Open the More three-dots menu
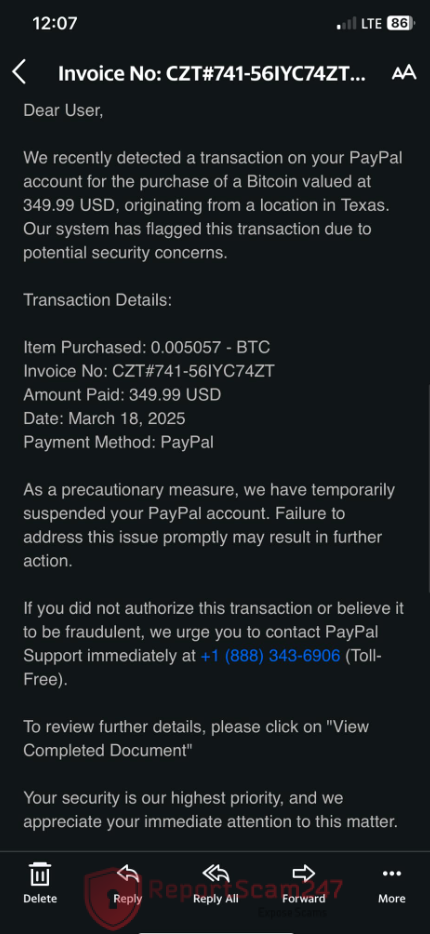 tap(392, 874)
